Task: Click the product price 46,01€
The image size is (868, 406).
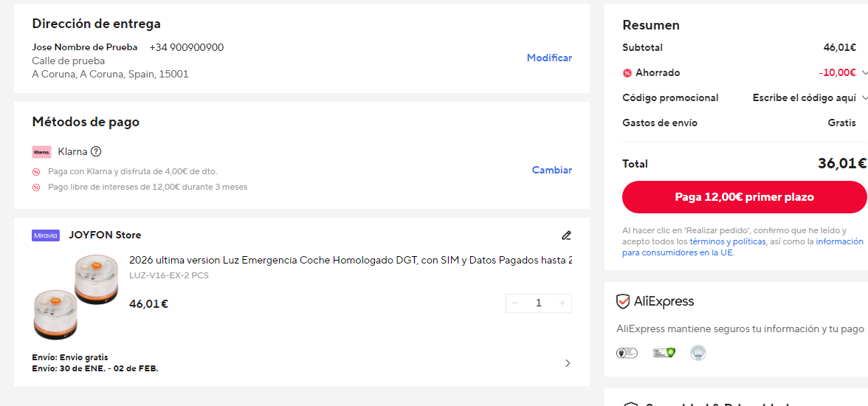Action: point(148,303)
